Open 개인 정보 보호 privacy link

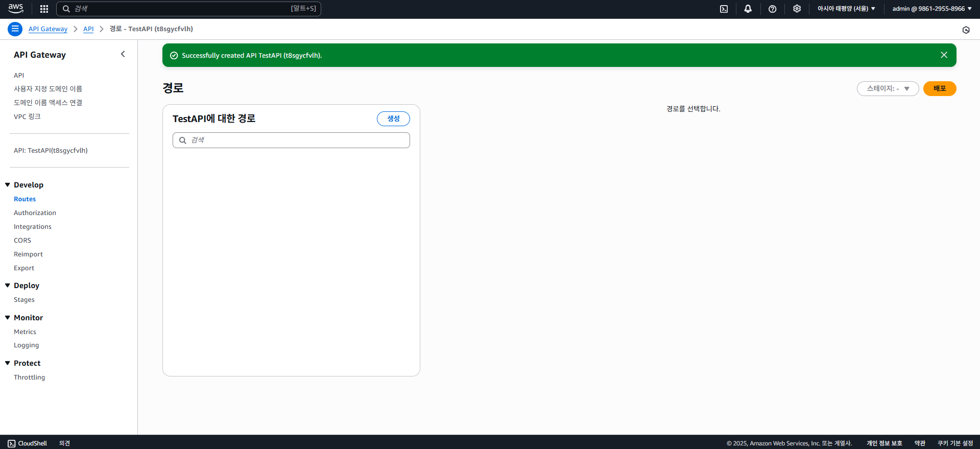884,443
